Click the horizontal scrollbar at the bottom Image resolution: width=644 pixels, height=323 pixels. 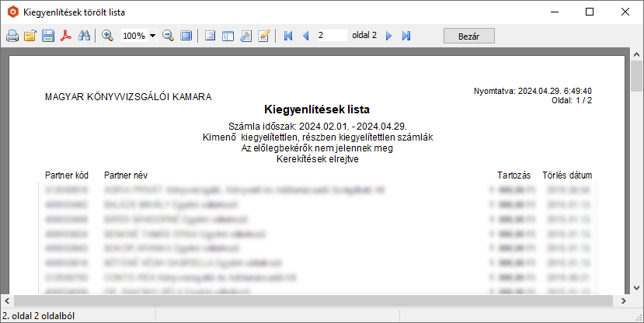tap(311, 300)
